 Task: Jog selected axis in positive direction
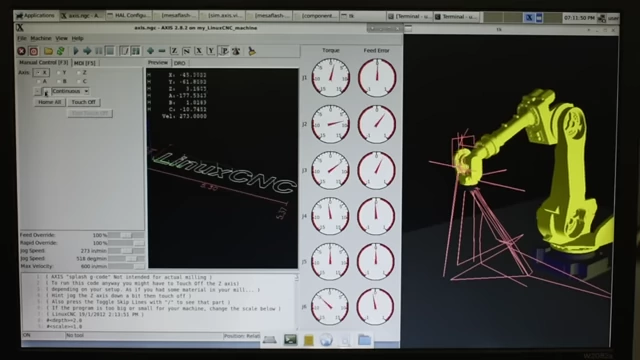[46, 91]
